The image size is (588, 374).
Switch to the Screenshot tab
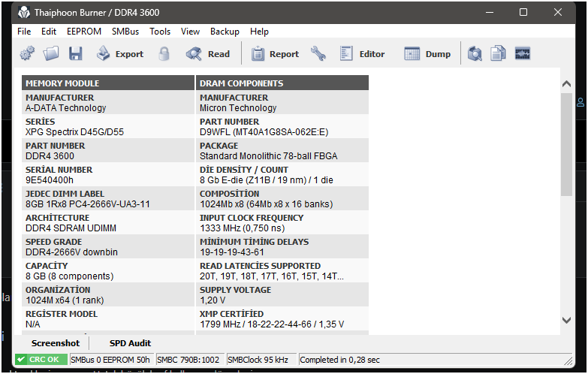tap(56, 343)
